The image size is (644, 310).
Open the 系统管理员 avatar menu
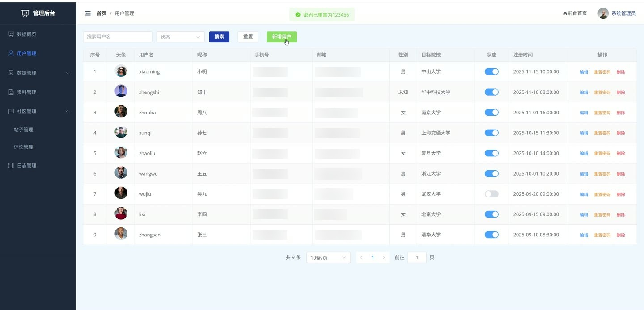pyautogui.click(x=603, y=13)
